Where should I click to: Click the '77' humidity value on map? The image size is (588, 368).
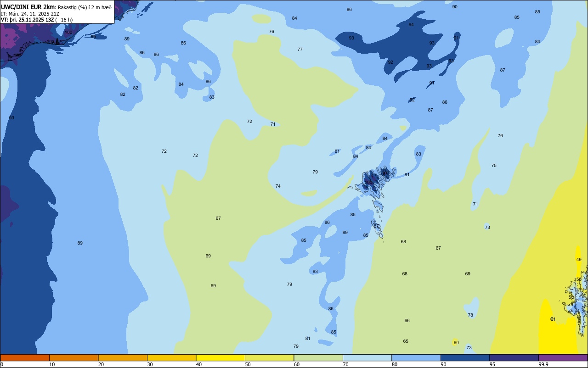tap(300, 50)
